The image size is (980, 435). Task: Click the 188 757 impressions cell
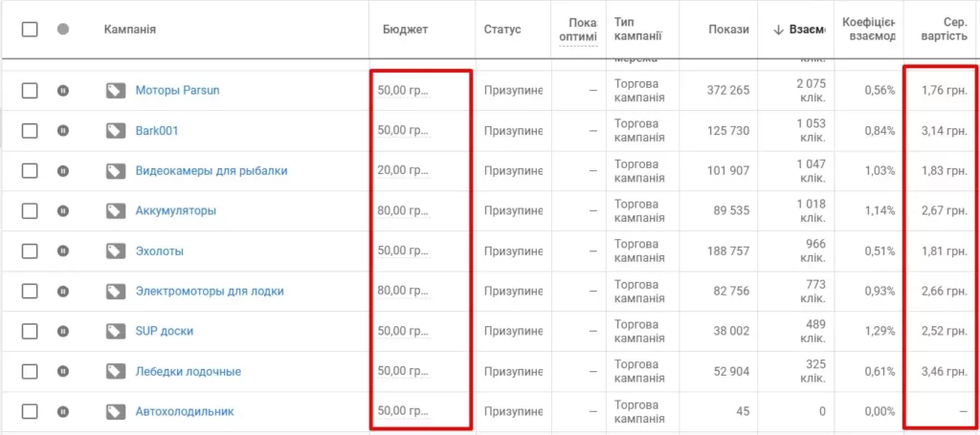point(728,251)
